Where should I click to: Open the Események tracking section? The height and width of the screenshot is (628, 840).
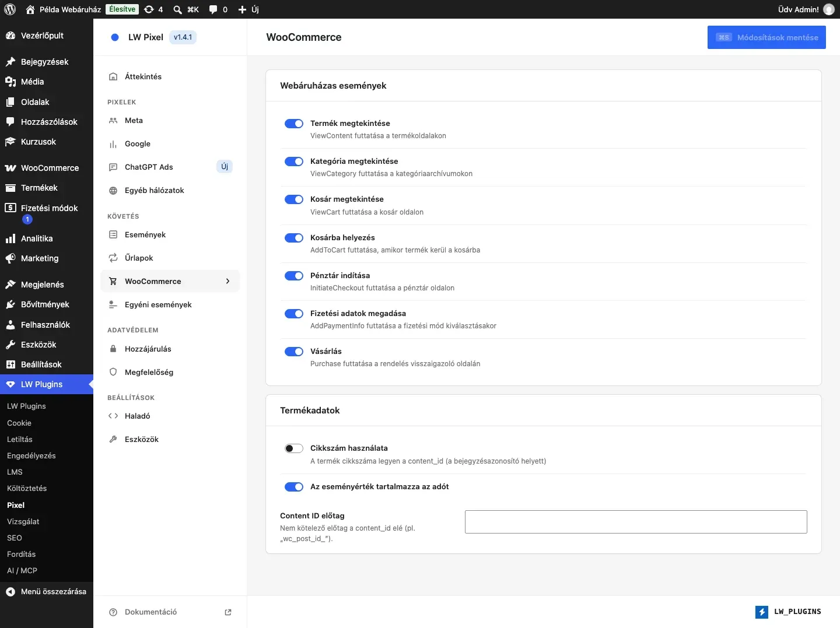pyautogui.click(x=170, y=234)
